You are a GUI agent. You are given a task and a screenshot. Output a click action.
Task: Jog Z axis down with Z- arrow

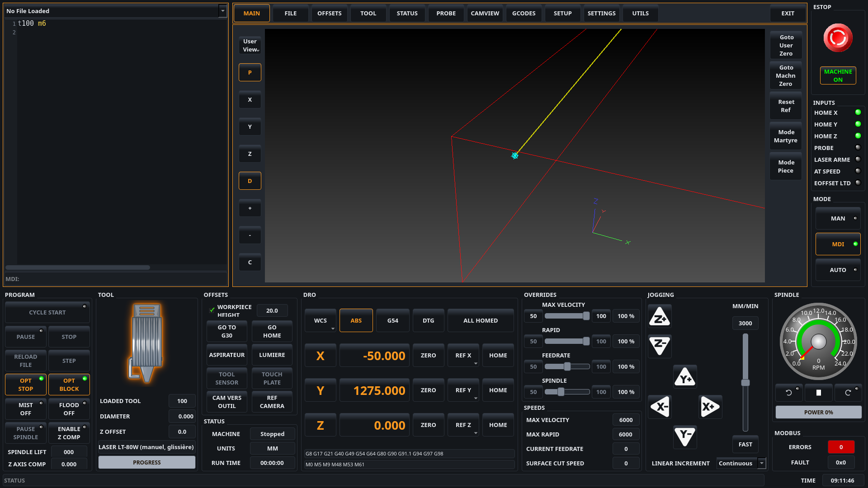tap(660, 346)
